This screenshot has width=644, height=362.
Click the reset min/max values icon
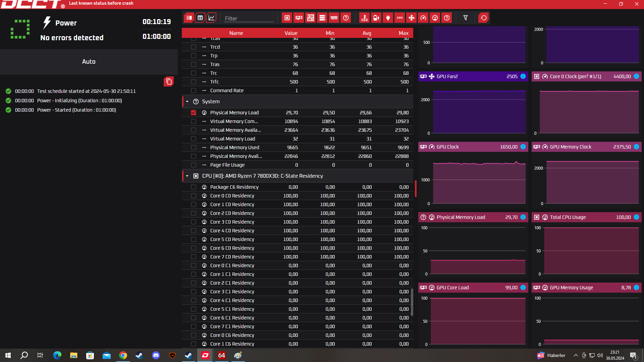(x=483, y=18)
